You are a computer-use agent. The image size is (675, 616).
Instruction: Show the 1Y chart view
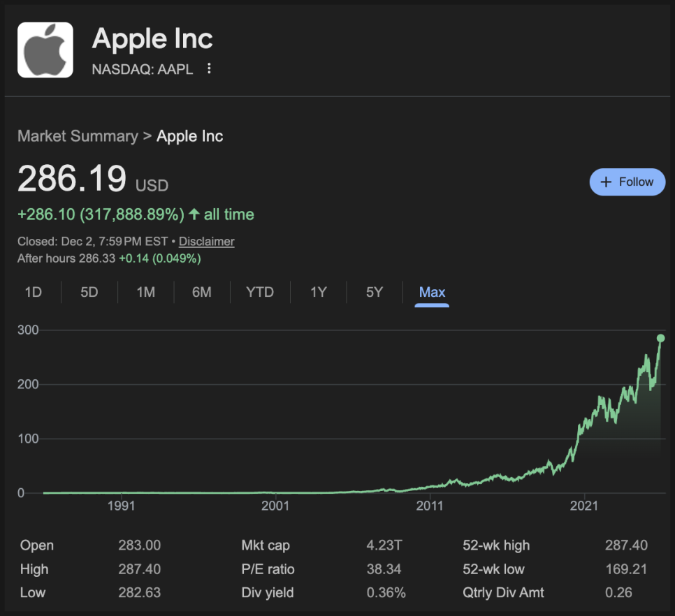319,292
